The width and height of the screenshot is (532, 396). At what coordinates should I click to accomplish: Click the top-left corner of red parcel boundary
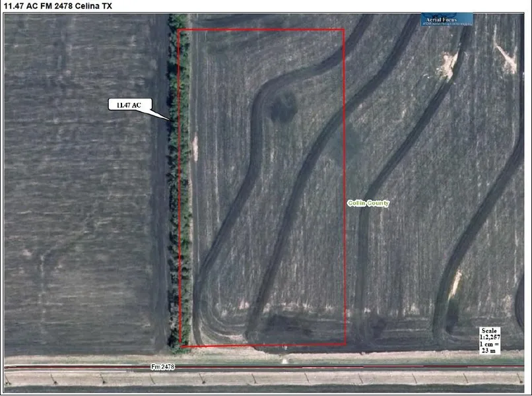(179, 30)
